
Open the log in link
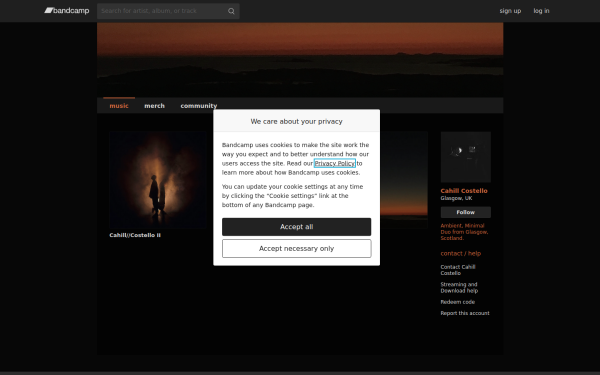(541, 11)
